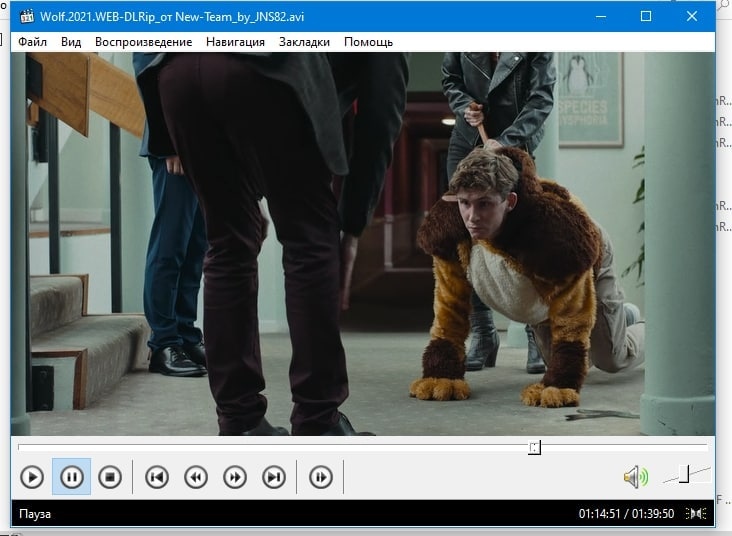Stop the video with the Stop button

point(110,477)
